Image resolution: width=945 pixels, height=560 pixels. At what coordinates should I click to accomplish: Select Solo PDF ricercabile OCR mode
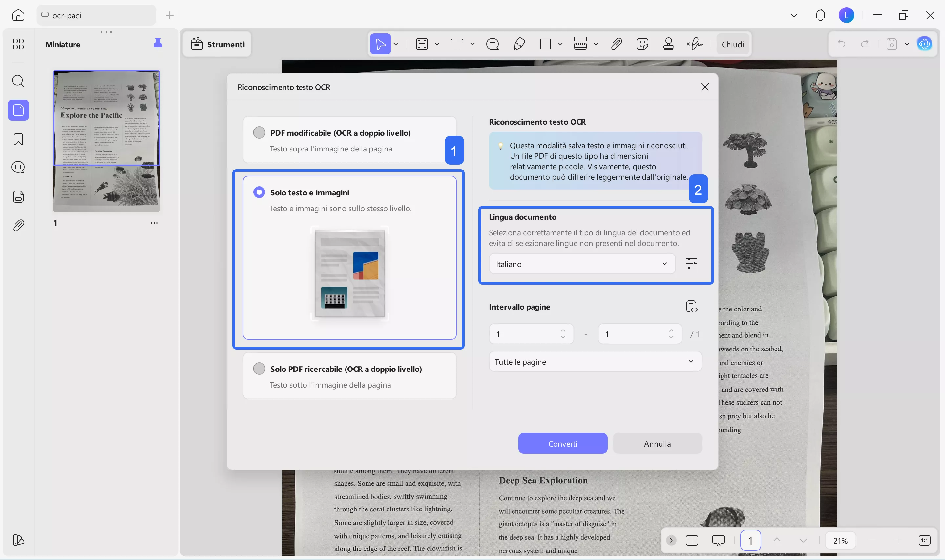(259, 368)
